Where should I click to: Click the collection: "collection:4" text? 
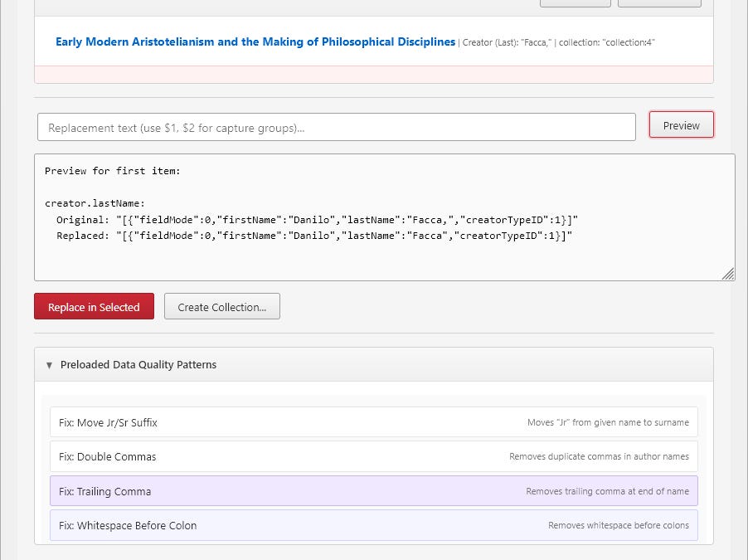click(607, 42)
